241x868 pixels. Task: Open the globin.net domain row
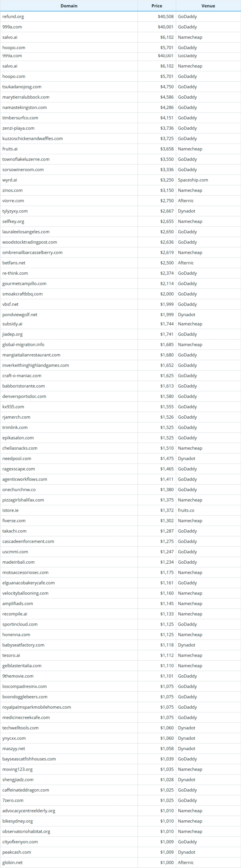click(120, 862)
